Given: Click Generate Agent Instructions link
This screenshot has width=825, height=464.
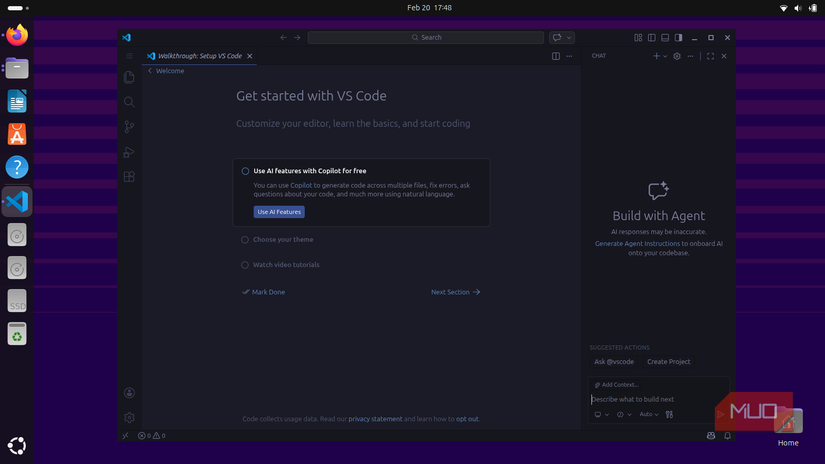Looking at the screenshot, I should click(x=637, y=244).
